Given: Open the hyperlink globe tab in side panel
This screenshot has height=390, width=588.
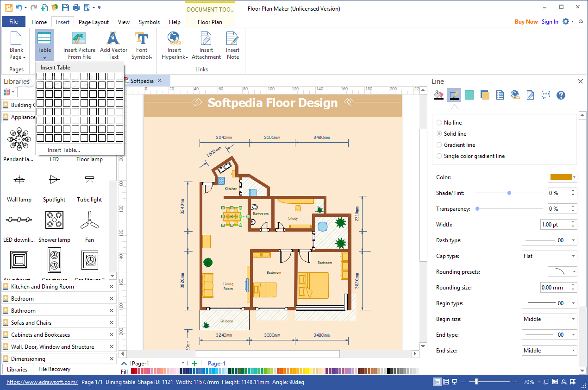Looking at the screenshot, I should (x=515, y=95).
